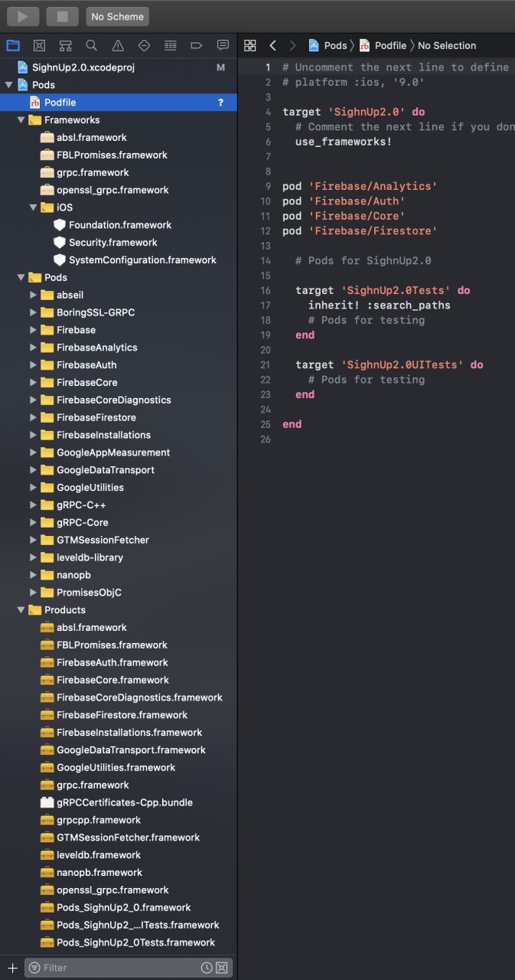
Task: Expand the BoringSSL-GRPC folder
Action: coord(33,312)
